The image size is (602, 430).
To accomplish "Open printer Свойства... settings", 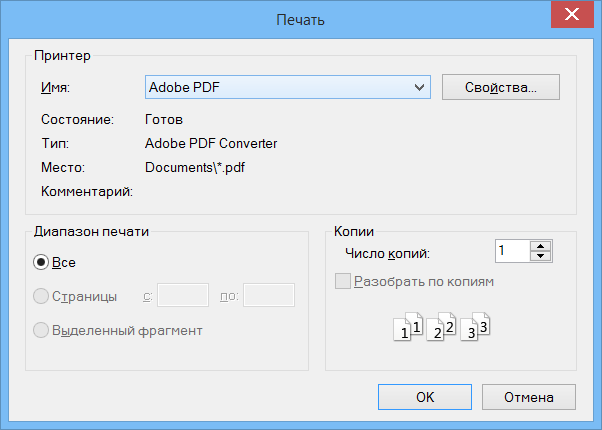I will 501,87.
